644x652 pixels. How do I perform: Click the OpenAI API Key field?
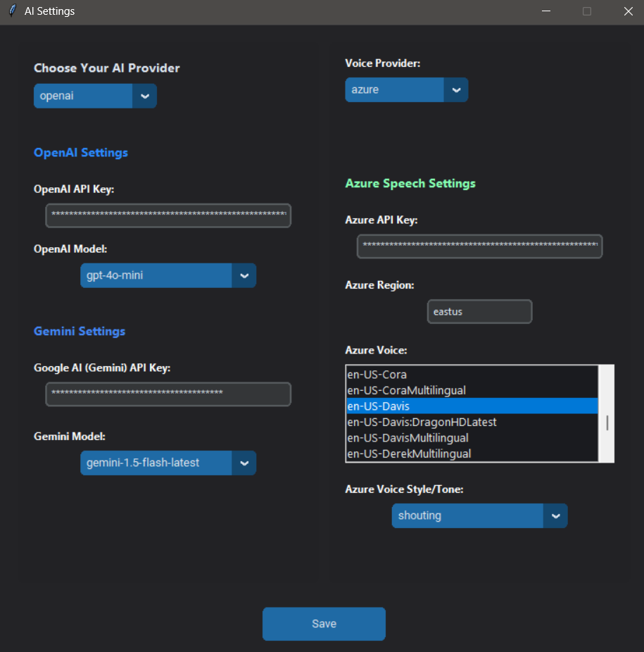pos(168,215)
